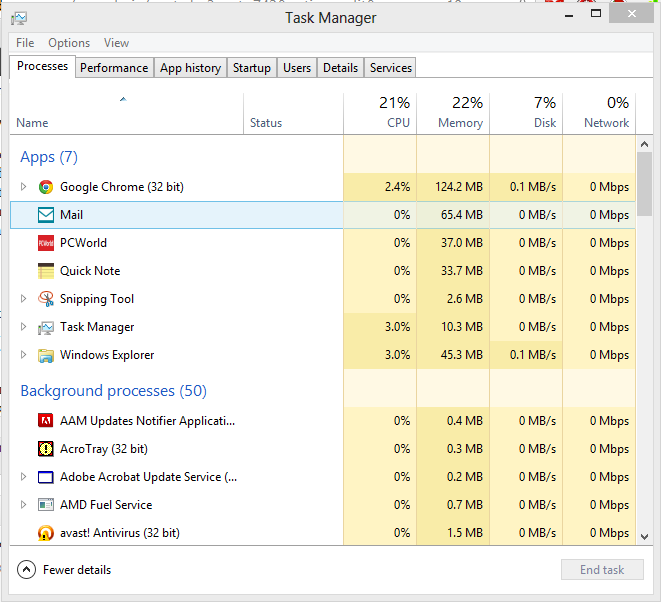
Task: Open the Startup tab
Action: (x=251, y=68)
